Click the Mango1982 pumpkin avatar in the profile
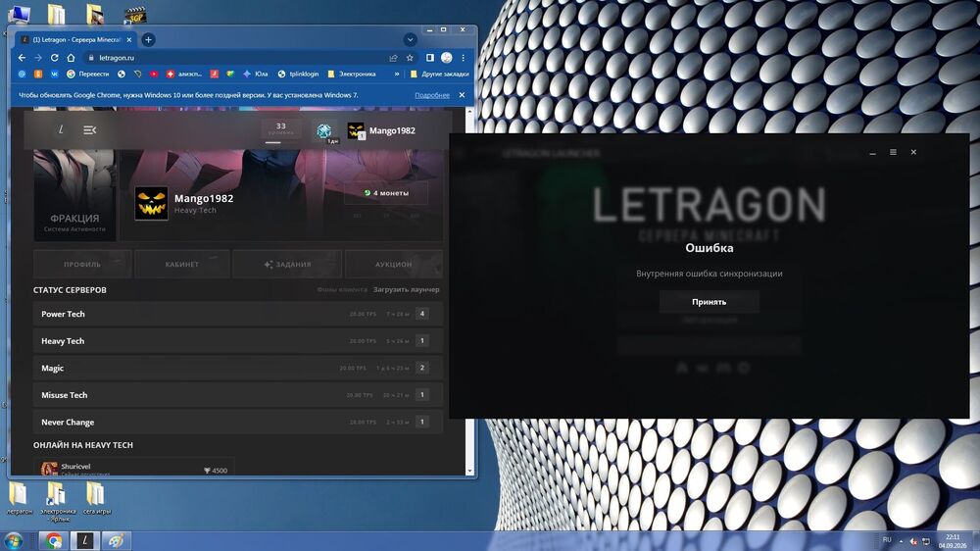This screenshot has width=980, height=551. [151, 203]
